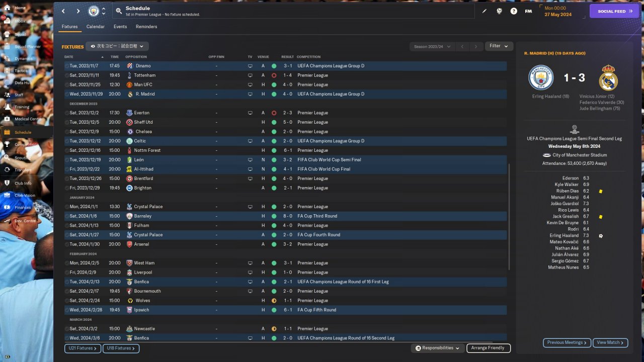Switch to the Calendar tab
Screen dimensions: 644x362
click(96, 27)
